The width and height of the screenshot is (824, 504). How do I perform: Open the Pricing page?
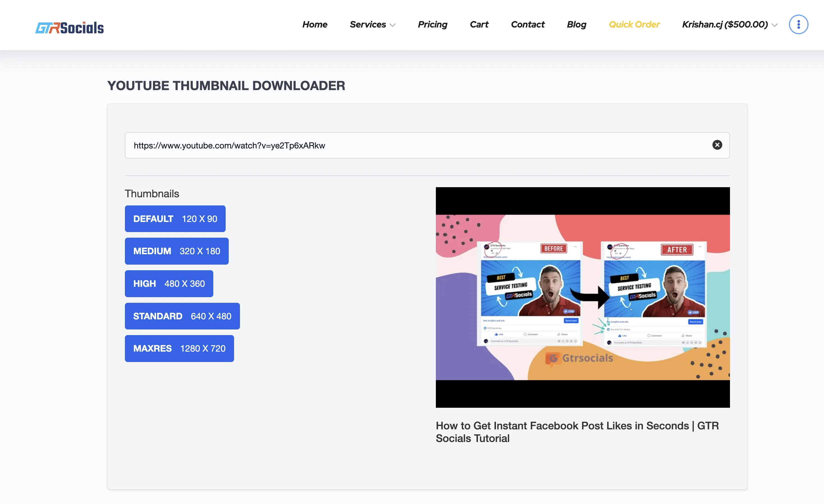pyautogui.click(x=432, y=24)
